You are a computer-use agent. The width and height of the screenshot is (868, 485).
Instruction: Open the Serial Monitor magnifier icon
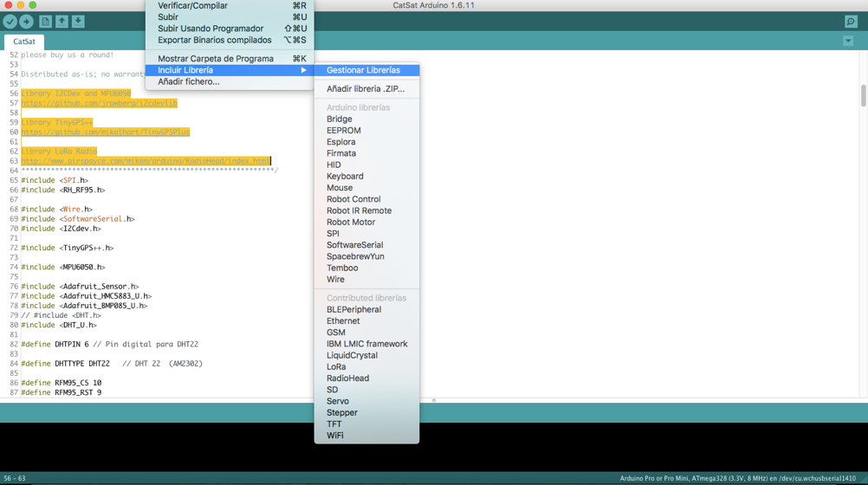(851, 22)
